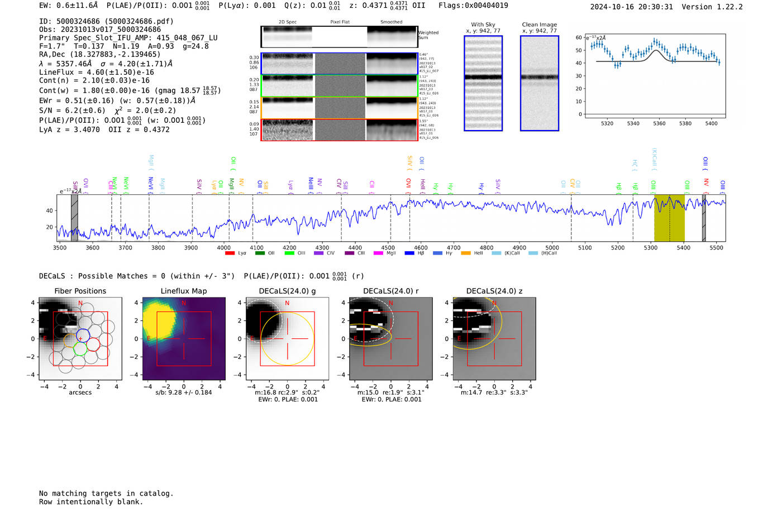Viewport: 782px width, 532px height.
Task: Select the orange-bordered 2D fiber spectrum row
Action: (339, 107)
